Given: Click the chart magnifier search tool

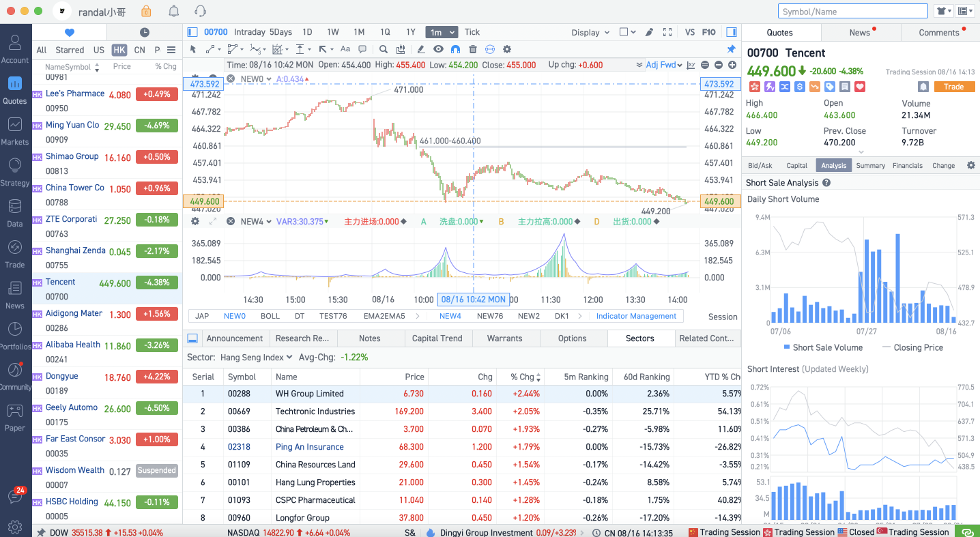Looking at the screenshot, I should click(x=384, y=49).
